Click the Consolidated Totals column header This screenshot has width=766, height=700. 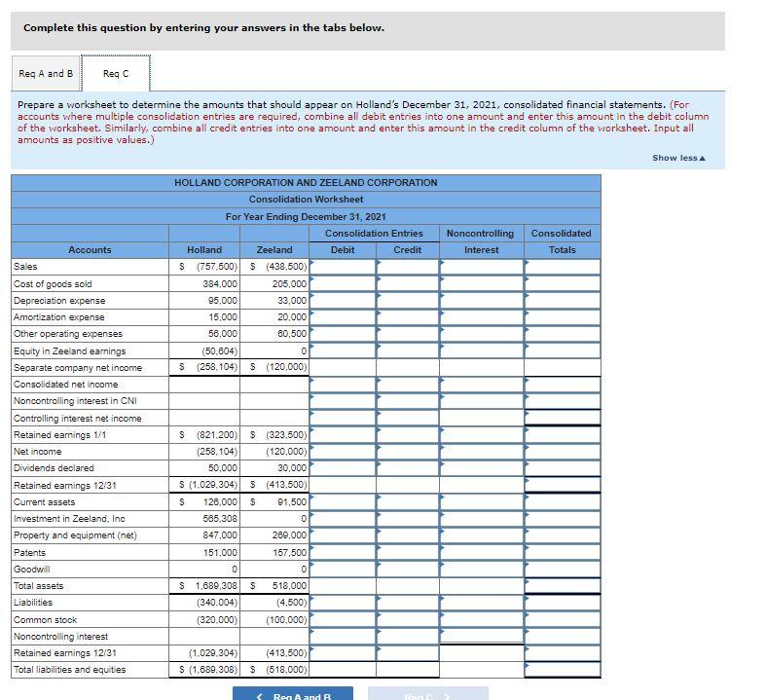[x=562, y=241]
